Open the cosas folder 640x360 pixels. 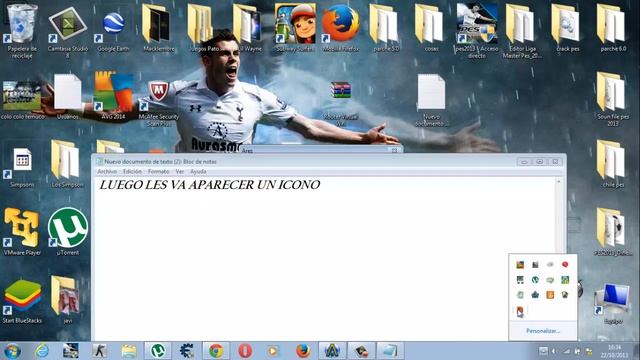[x=431, y=29]
